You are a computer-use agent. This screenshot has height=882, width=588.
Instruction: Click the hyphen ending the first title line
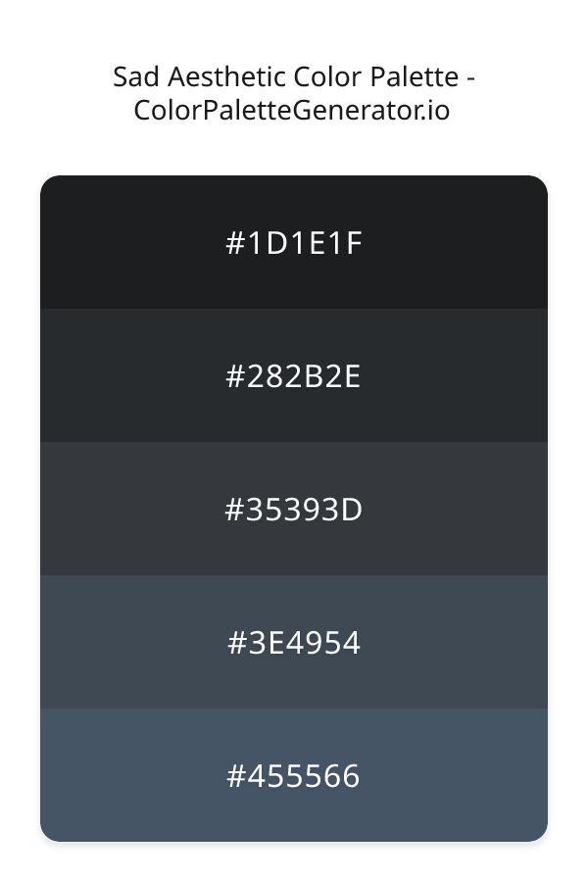click(468, 78)
